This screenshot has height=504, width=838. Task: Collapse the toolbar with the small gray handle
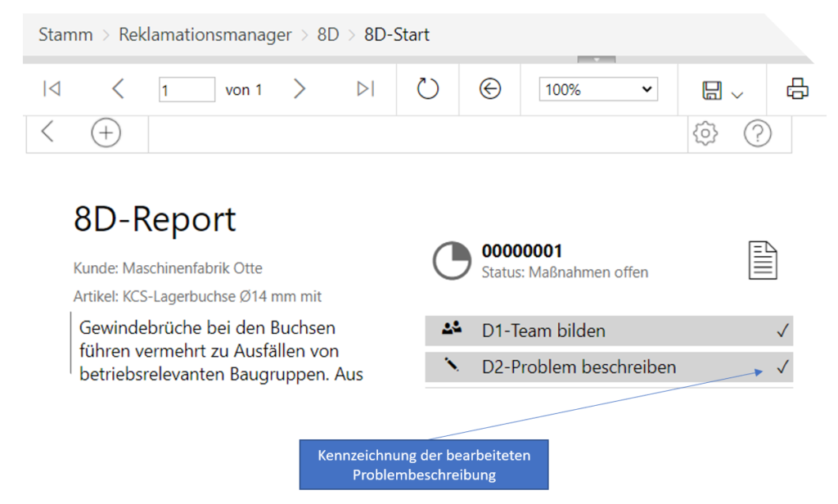pyautogui.click(x=597, y=60)
